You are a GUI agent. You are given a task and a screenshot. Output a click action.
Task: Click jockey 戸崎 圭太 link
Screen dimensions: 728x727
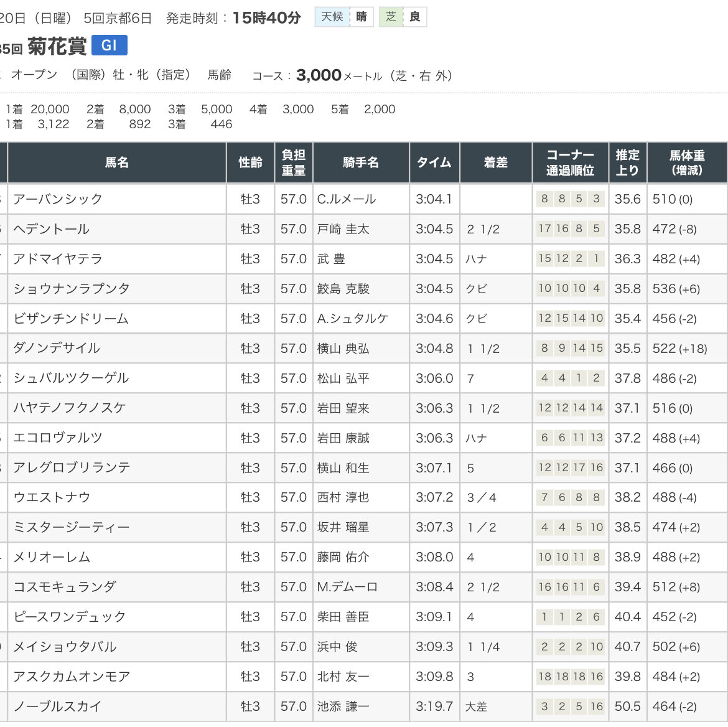tap(343, 229)
